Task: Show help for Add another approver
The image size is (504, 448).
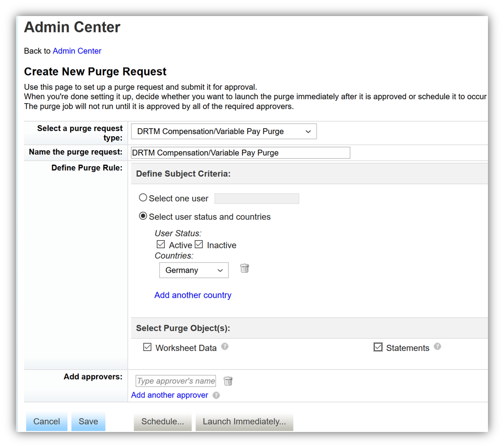Action: 216,395
